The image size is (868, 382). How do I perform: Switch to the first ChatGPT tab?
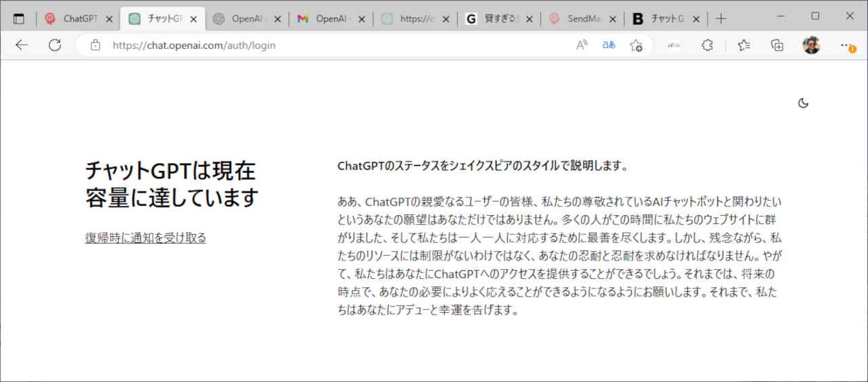click(x=79, y=19)
